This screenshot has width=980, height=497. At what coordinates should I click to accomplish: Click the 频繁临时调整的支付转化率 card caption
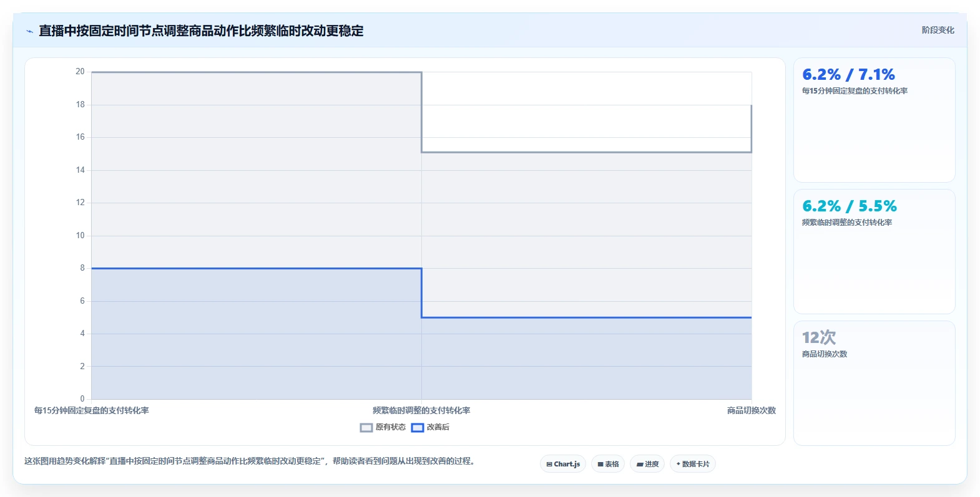(846, 223)
